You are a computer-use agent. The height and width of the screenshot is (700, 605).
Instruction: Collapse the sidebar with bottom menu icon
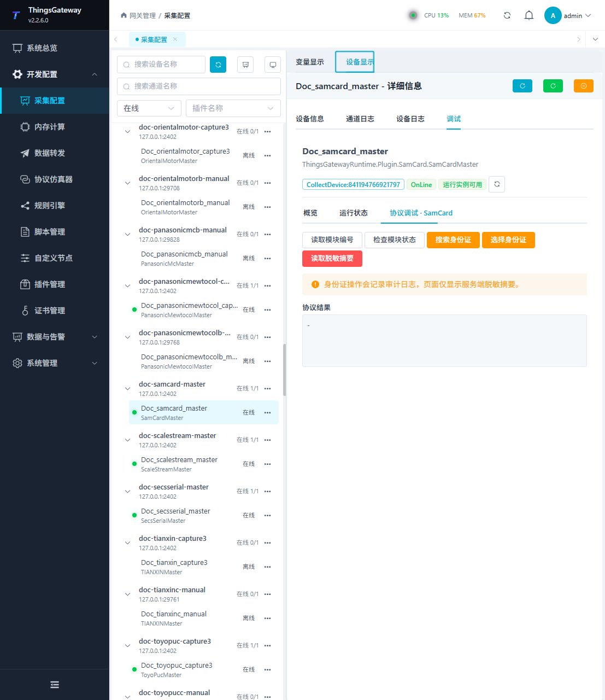coord(55,685)
